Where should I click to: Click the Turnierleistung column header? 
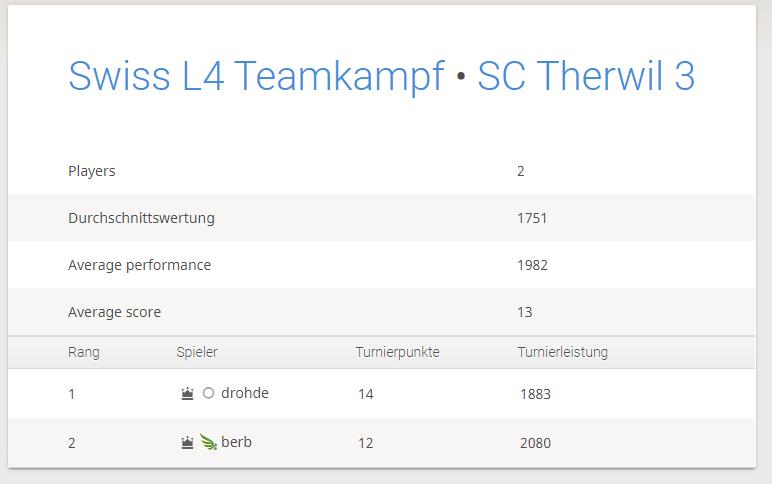[x=563, y=352]
